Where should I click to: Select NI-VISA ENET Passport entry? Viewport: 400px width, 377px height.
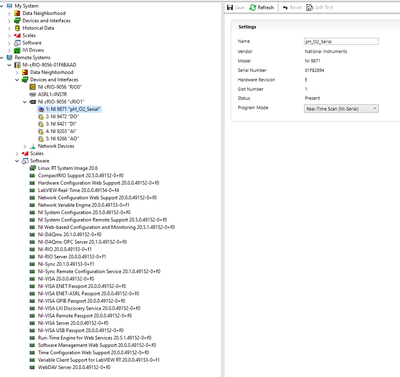point(82,286)
